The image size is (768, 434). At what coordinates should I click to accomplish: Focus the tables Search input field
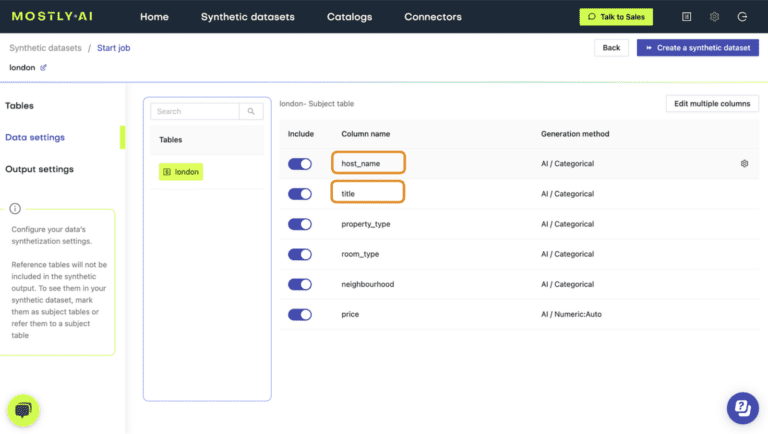click(x=195, y=111)
